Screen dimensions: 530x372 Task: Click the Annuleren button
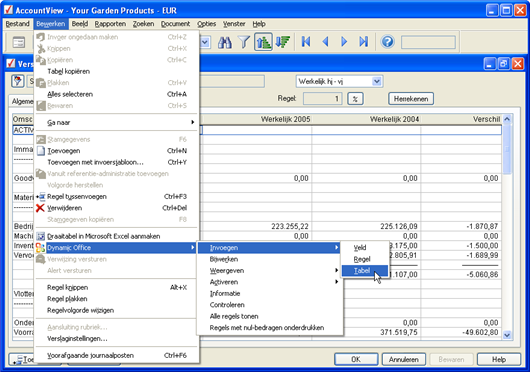[x=404, y=359]
